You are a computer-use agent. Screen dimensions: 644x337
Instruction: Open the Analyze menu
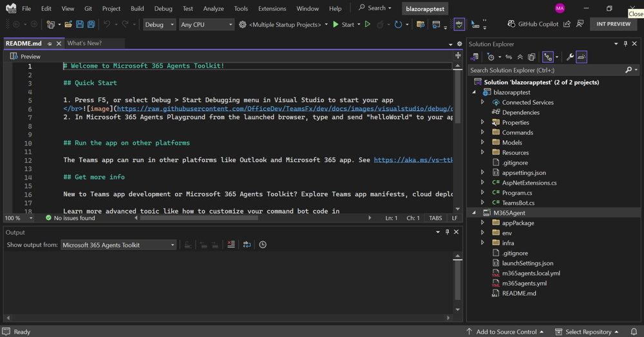(x=214, y=8)
